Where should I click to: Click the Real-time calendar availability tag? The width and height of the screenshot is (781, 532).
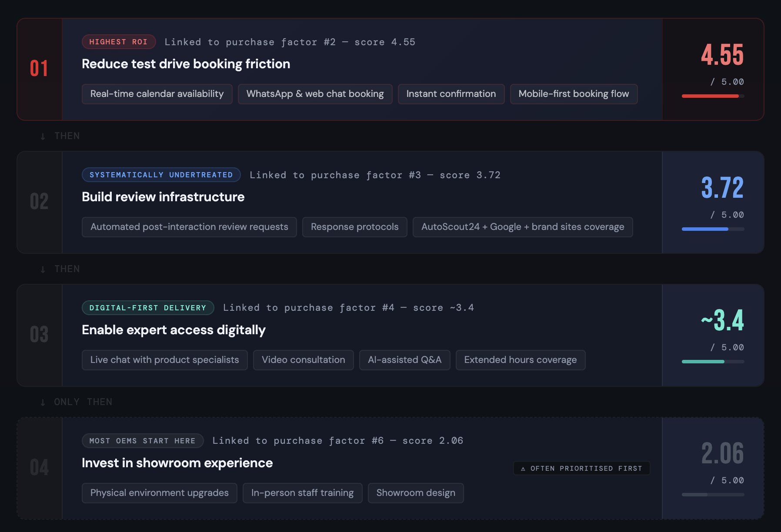pyautogui.click(x=157, y=94)
